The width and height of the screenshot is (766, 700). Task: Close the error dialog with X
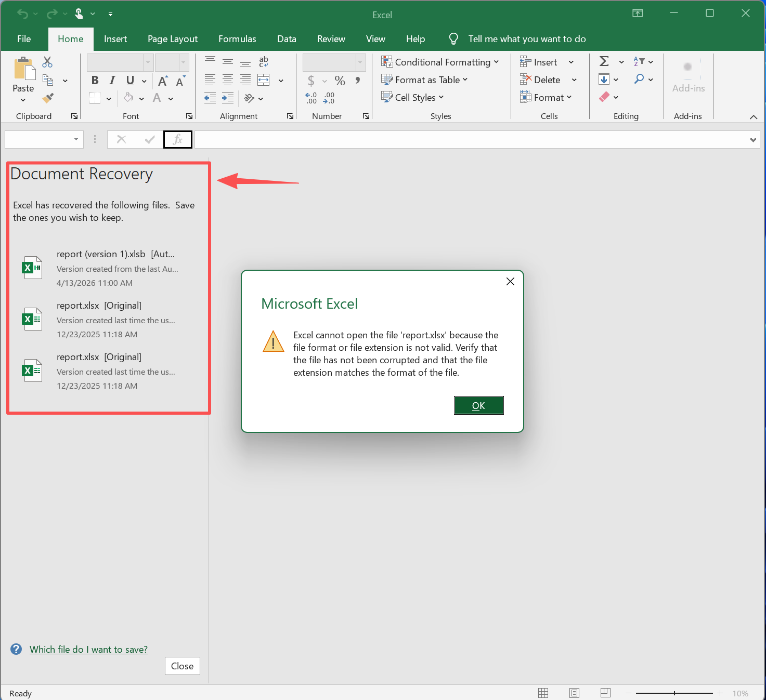coord(510,281)
